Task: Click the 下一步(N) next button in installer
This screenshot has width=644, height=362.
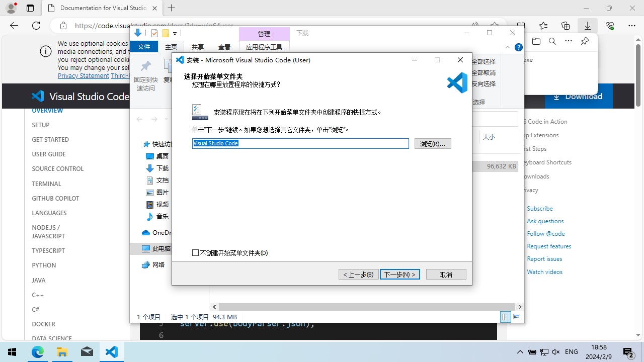Action: pyautogui.click(x=400, y=275)
